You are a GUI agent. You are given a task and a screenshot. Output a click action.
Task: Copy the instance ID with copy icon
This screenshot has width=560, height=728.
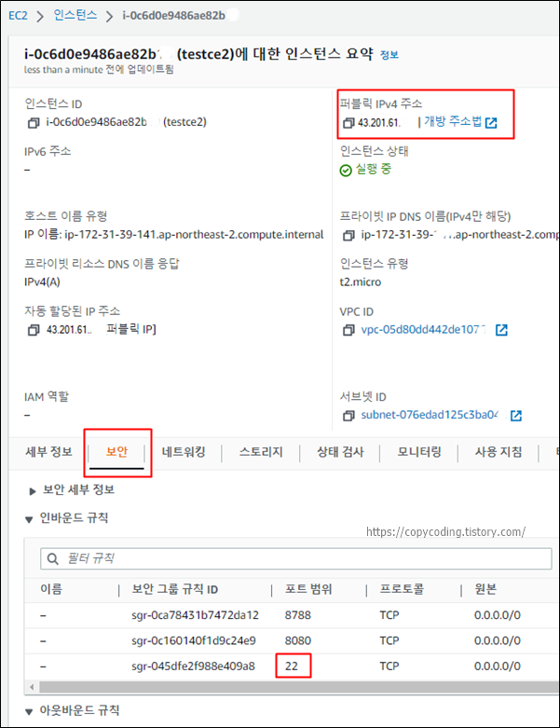33,123
